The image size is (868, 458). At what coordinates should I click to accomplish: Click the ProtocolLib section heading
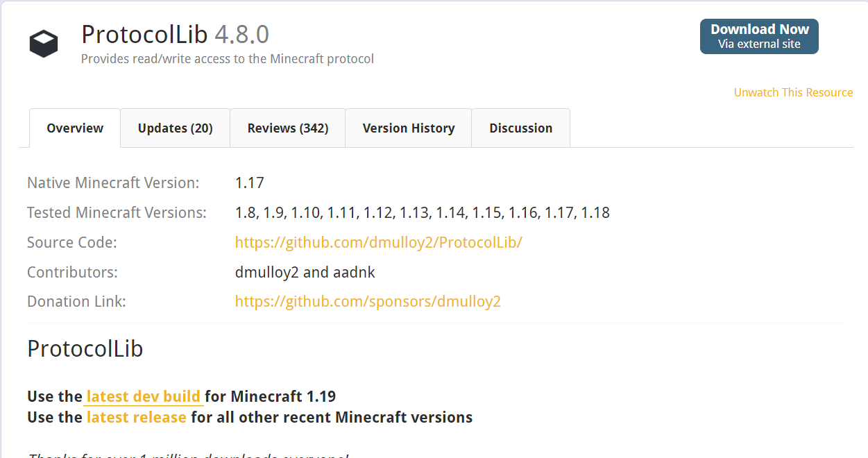[x=85, y=349]
